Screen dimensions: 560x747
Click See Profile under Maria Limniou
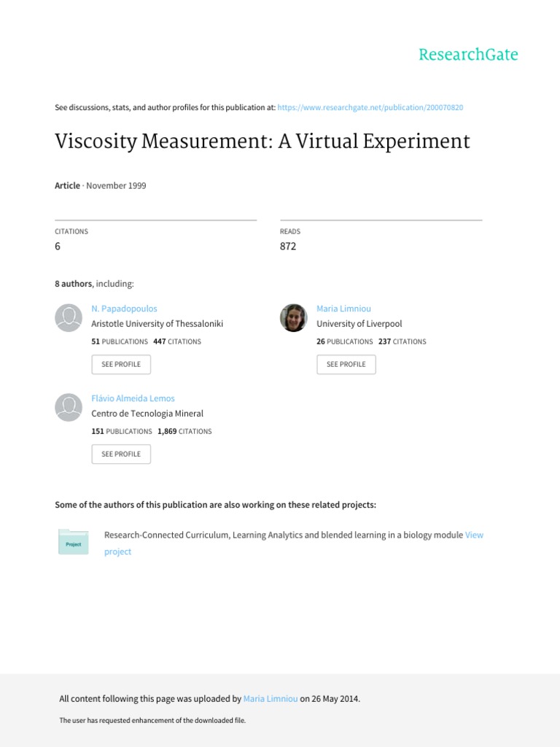click(x=346, y=364)
